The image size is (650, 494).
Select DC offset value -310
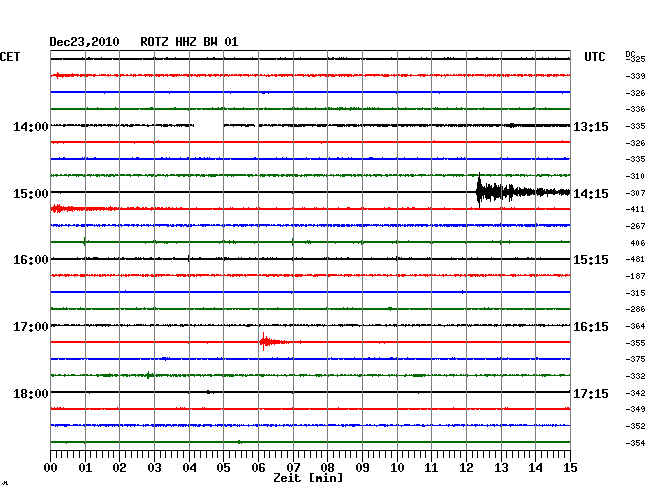[x=635, y=176]
